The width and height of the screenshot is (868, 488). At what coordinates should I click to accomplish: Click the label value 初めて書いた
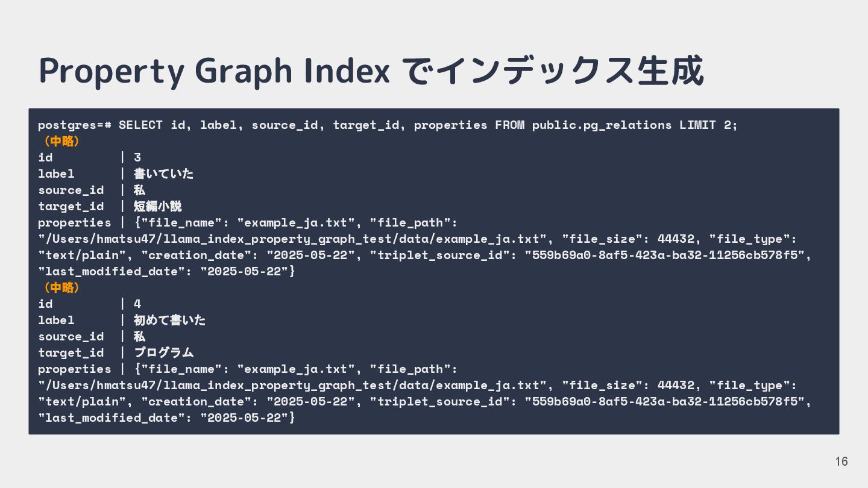169,321
